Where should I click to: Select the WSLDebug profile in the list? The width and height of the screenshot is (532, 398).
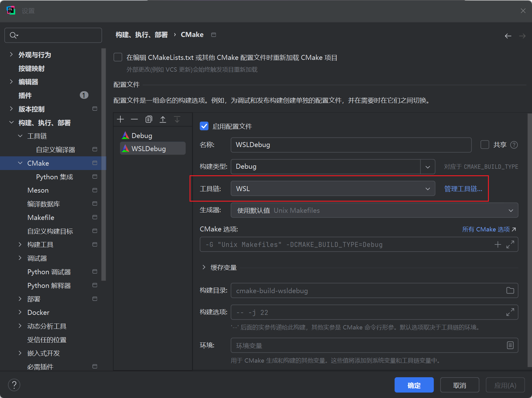[x=153, y=148]
